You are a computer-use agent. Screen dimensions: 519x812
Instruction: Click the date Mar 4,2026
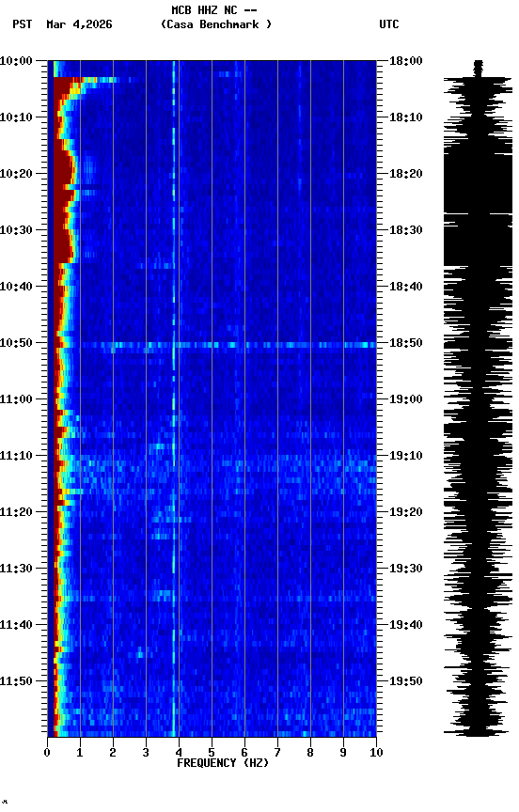click(79, 24)
